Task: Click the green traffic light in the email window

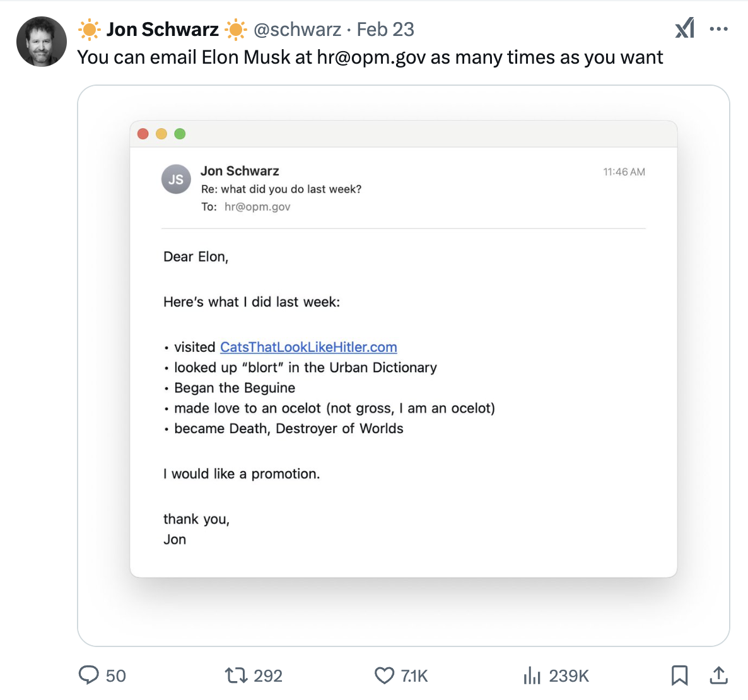Action: pos(180,134)
